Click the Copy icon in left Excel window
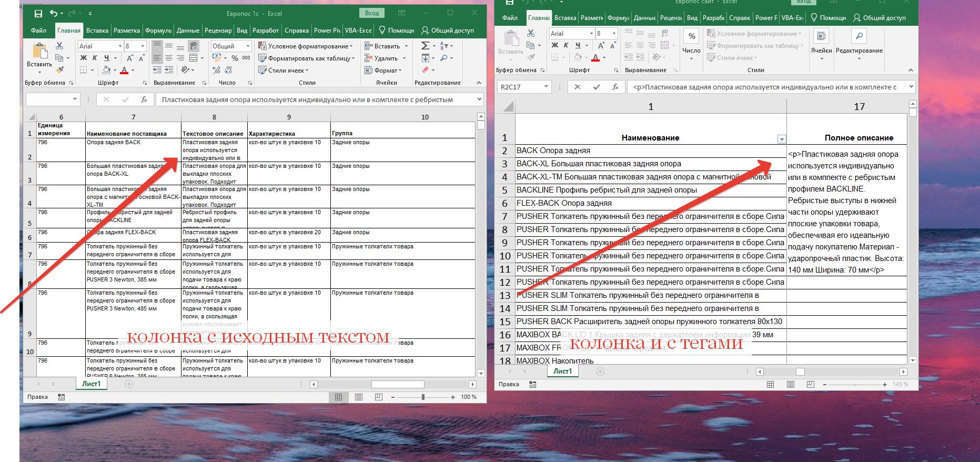The image size is (980, 462). click(x=59, y=58)
